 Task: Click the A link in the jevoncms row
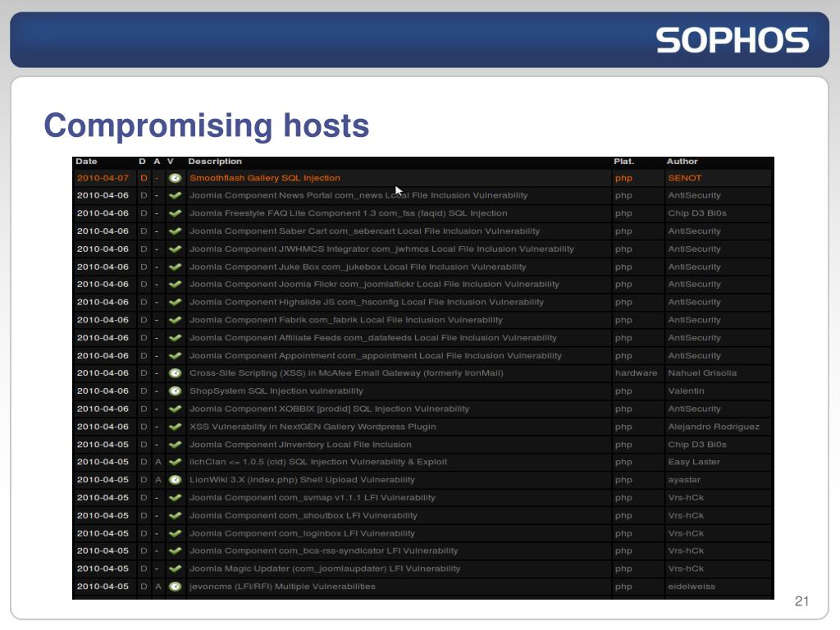click(158, 587)
